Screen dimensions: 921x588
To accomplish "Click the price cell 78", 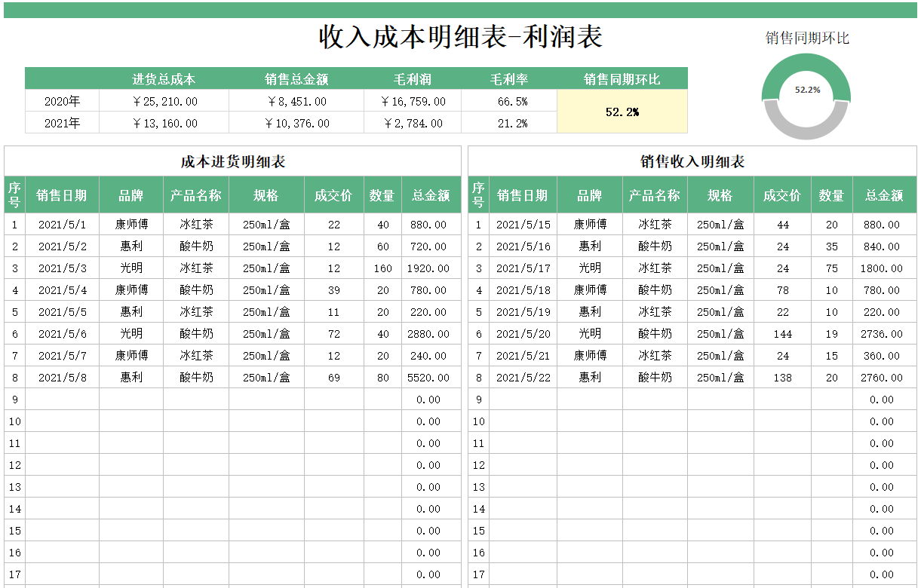I will [x=783, y=290].
